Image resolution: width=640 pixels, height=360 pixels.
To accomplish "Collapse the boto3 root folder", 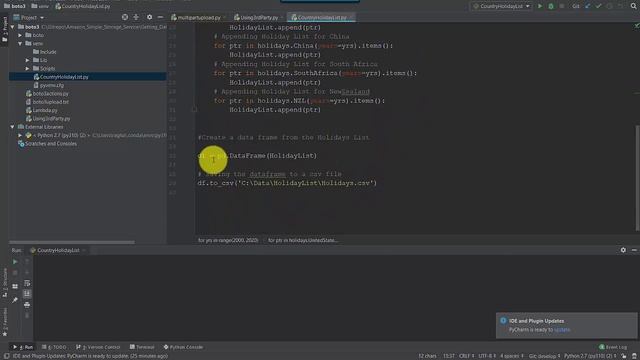I will point(13,27).
